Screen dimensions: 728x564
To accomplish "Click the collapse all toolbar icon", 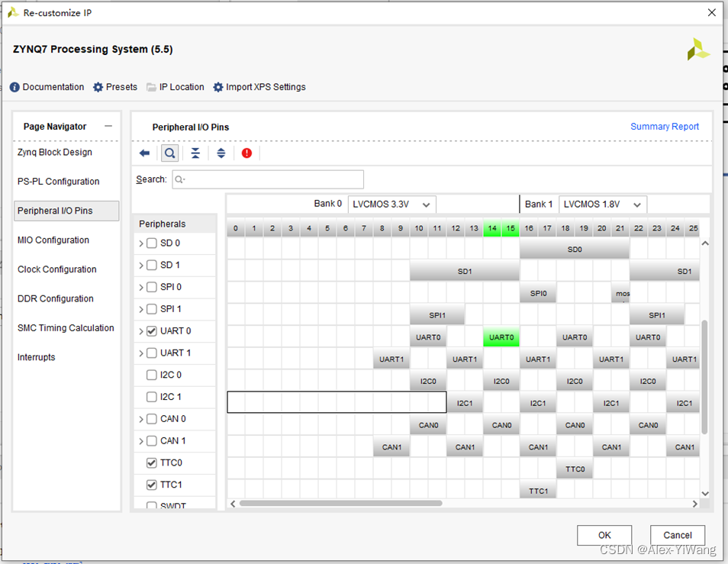I will (195, 153).
